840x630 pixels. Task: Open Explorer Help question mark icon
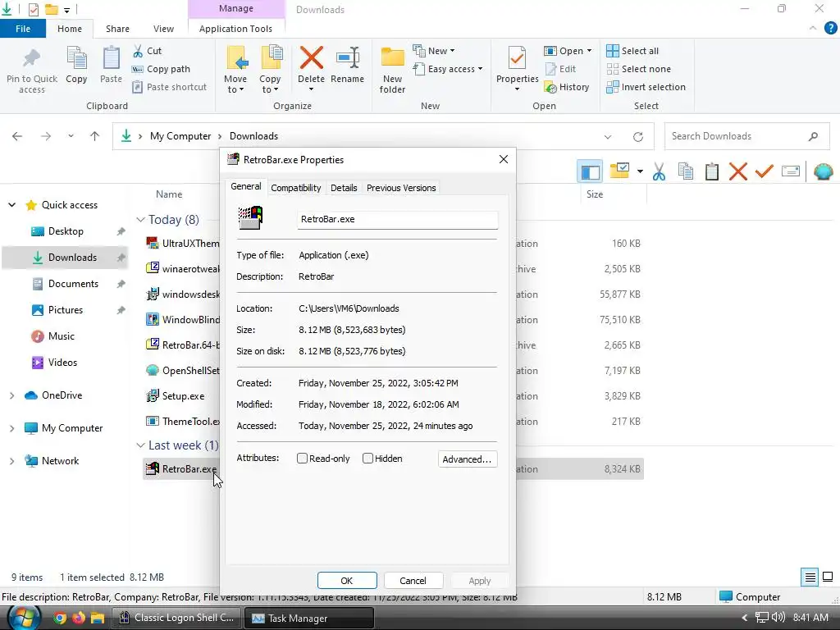tap(830, 29)
